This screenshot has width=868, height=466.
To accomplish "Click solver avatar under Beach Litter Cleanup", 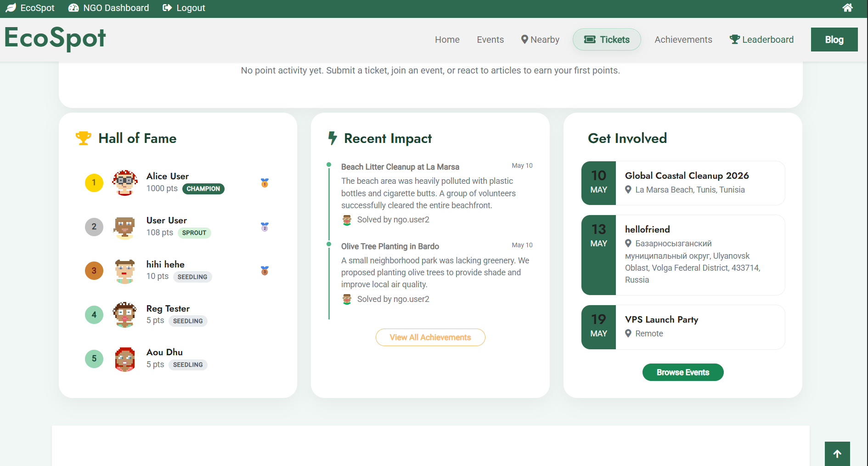I will (x=347, y=220).
